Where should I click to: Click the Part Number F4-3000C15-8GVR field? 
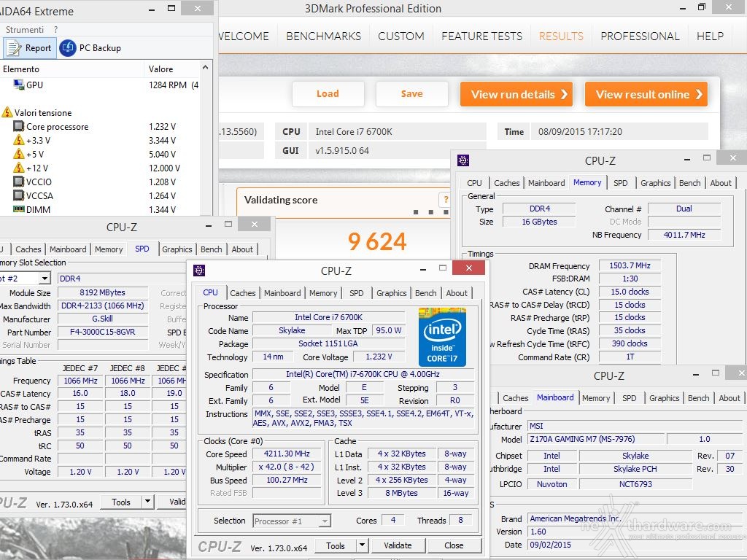[x=102, y=332]
